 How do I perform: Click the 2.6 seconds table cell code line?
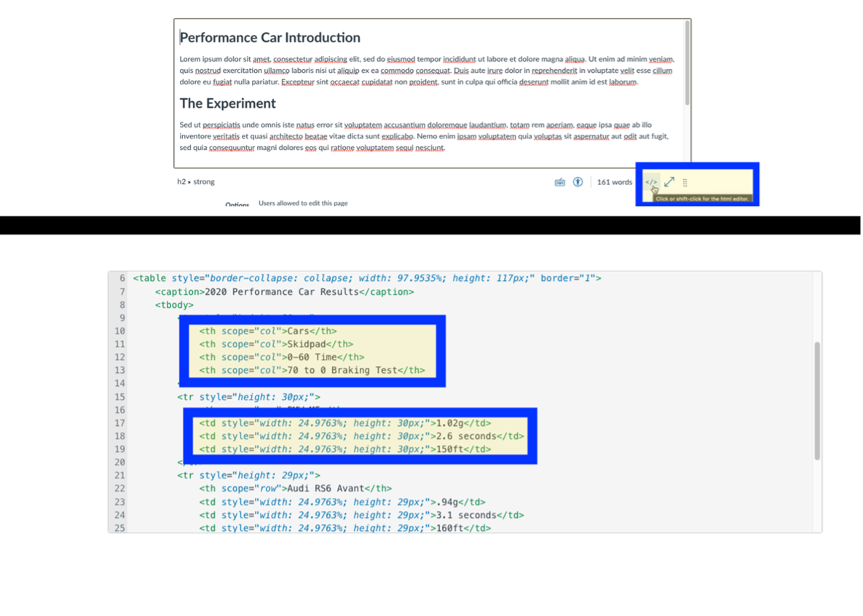coord(361,437)
